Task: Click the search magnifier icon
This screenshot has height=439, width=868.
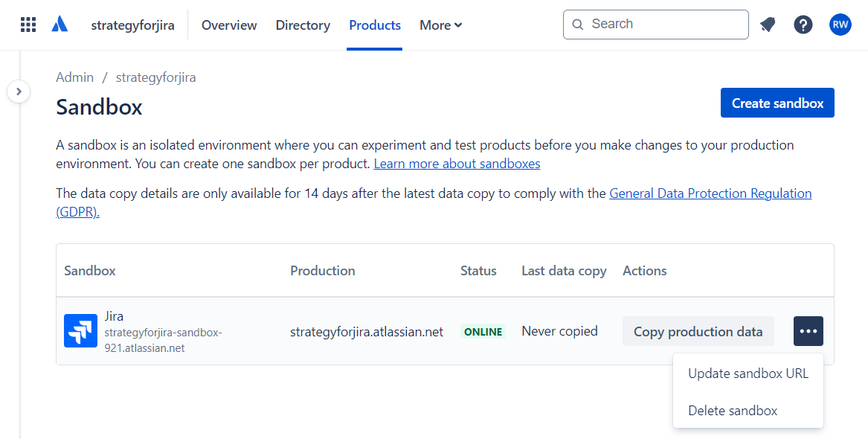Action: pyautogui.click(x=578, y=24)
